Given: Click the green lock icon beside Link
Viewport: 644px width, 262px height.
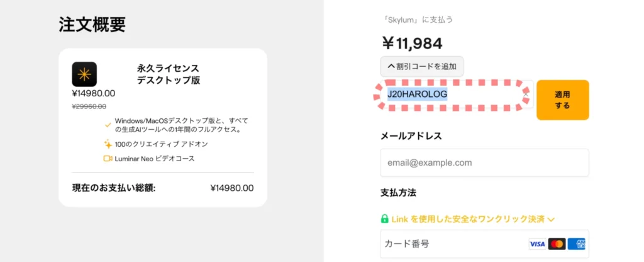Looking at the screenshot, I should [x=385, y=219].
